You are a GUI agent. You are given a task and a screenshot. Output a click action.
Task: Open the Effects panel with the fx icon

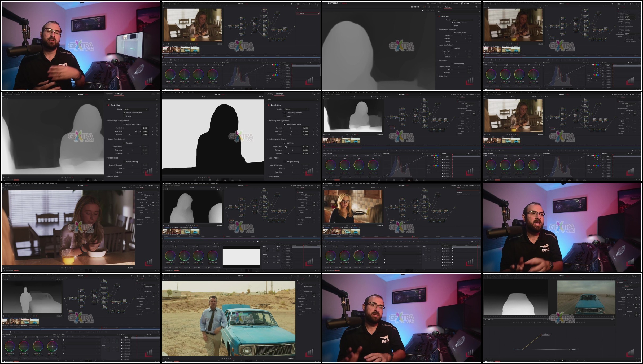coord(465,3)
